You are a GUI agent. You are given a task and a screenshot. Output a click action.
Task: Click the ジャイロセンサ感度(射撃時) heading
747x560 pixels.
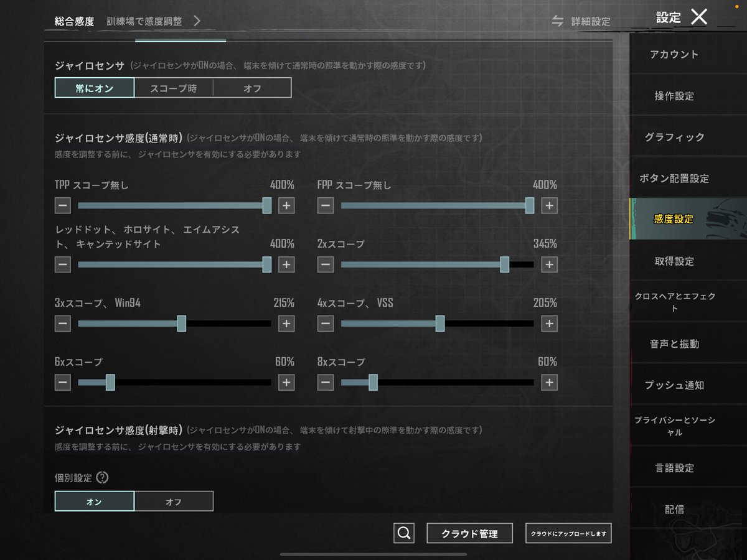120,430
